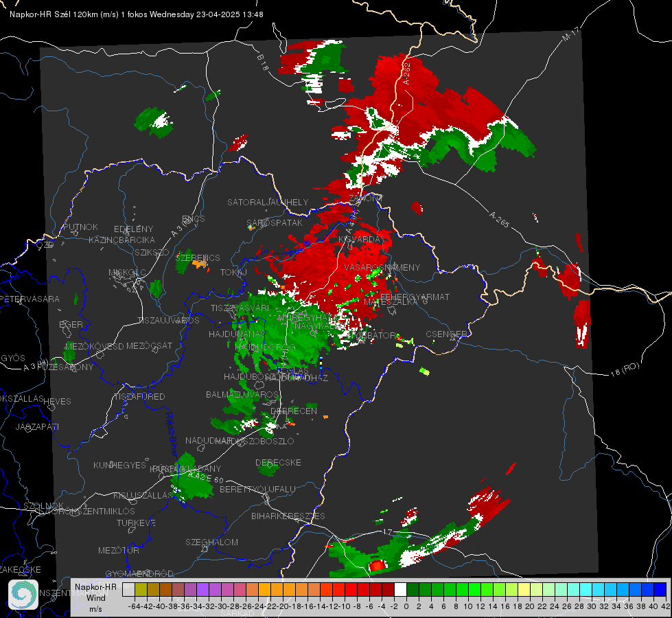Click the '18 (RO)' road label
Screen dimensions: 672x618
tap(625, 369)
